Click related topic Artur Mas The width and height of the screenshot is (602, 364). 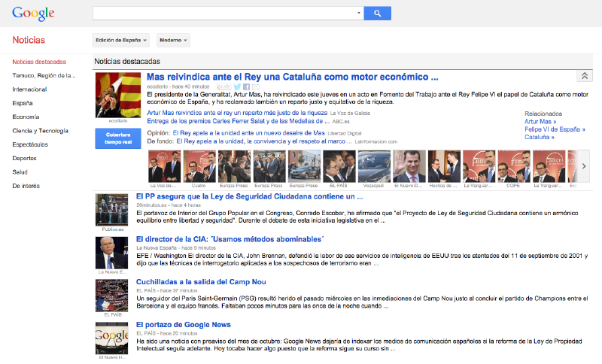click(540, 122)
